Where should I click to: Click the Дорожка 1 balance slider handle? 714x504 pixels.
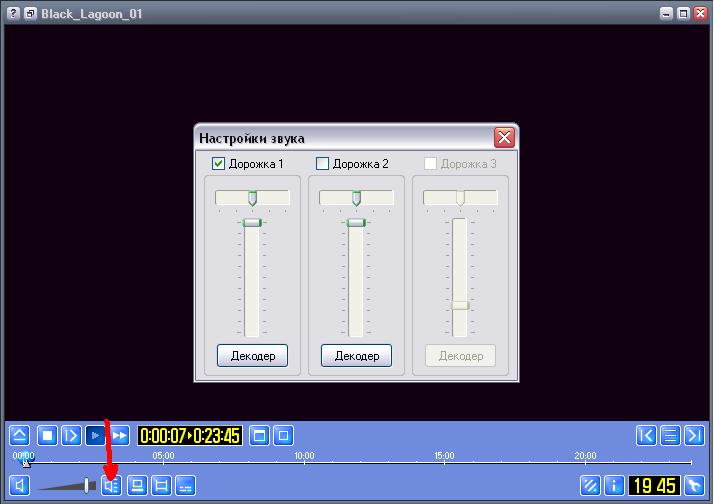click(252, 198)
